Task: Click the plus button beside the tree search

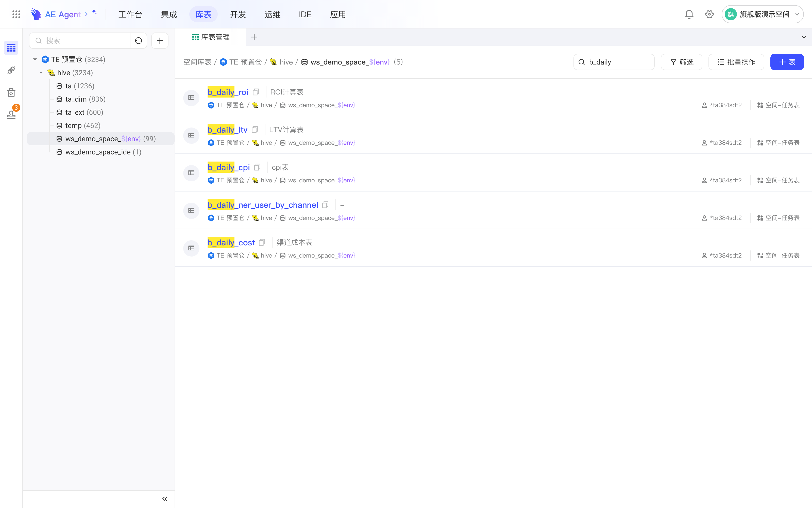Action: (x=160, y=41)
